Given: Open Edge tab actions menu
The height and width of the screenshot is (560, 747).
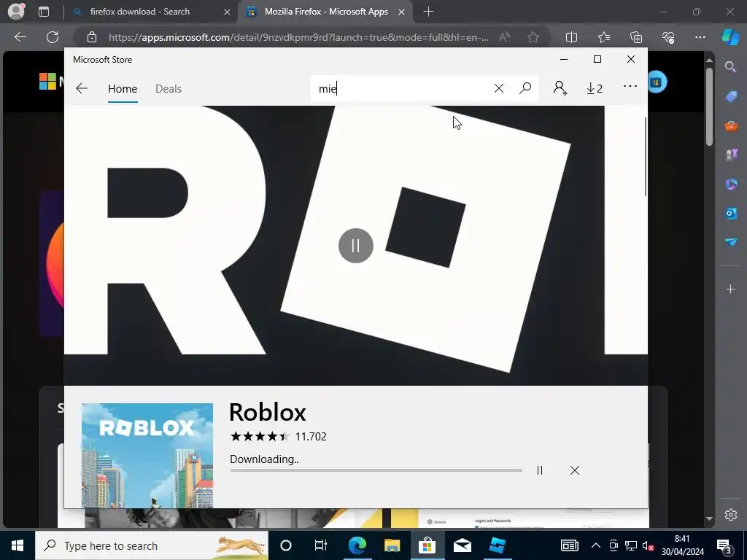Looking at the screenshot, I should click(44, 12).
